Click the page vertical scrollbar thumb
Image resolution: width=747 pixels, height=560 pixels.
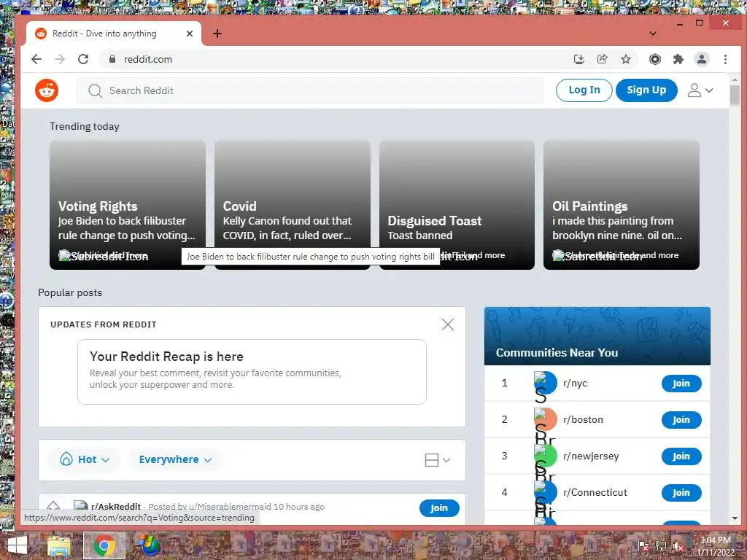735,96
